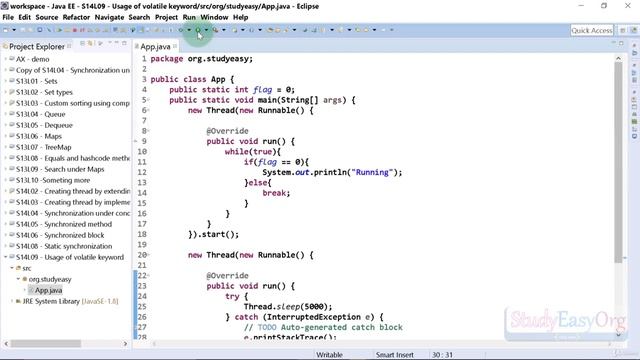Viewport: 640px width, 360px height.
Task: Select the App.java editor tab
Action: tap(155, 47)
